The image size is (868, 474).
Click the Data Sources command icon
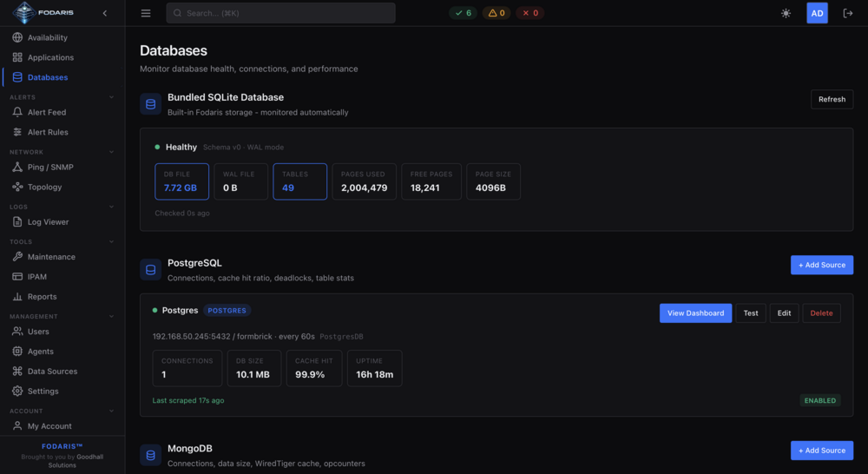(17, 372)
